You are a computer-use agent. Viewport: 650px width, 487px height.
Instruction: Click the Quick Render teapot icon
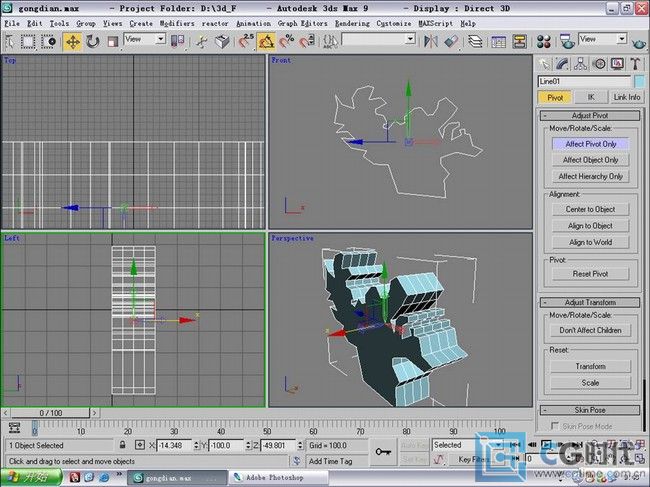click(x=639, y=42)
